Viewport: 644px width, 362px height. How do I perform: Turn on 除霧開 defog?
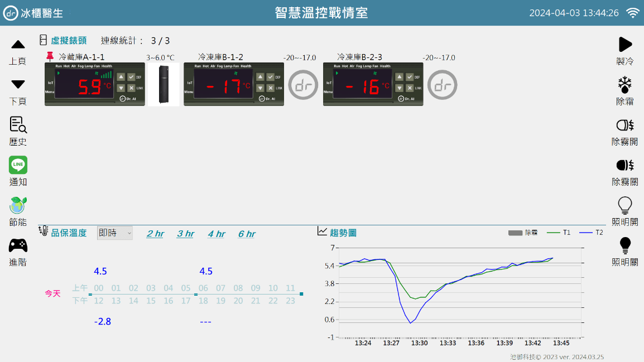click(x=624, y=125)
